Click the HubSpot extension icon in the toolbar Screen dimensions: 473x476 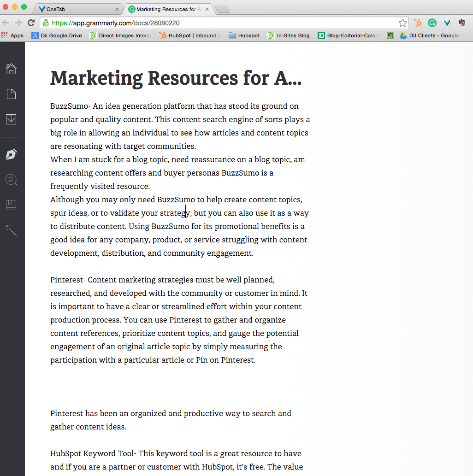pyautogui.click(x=417, y=23)
